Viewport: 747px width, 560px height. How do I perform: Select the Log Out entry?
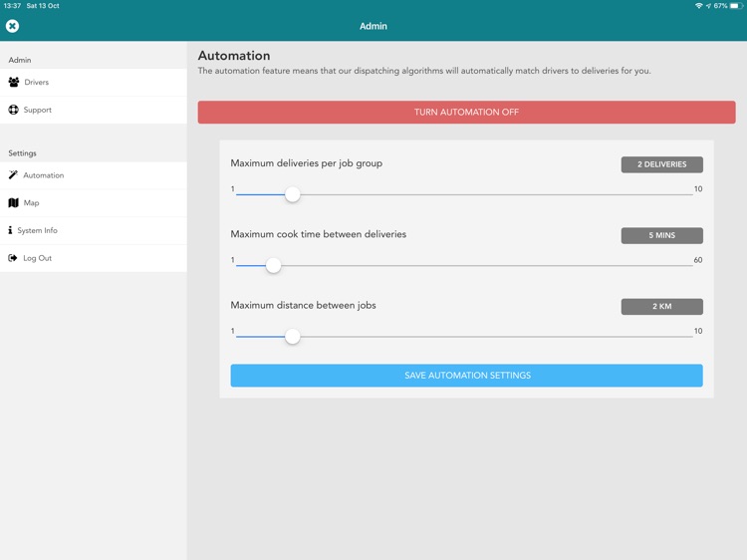94,259
